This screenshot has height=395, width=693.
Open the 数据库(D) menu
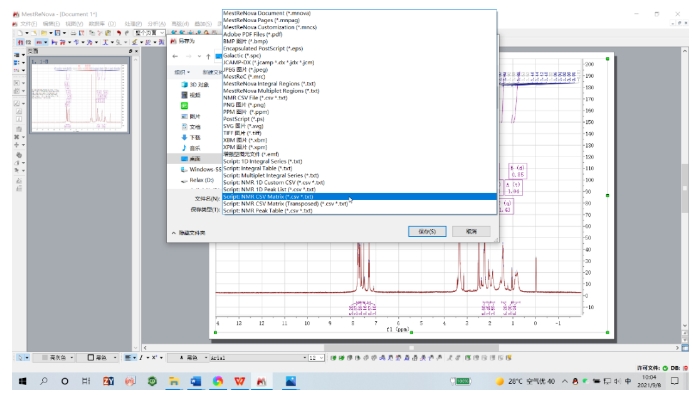pyautogui.click(x=103, y=24)
